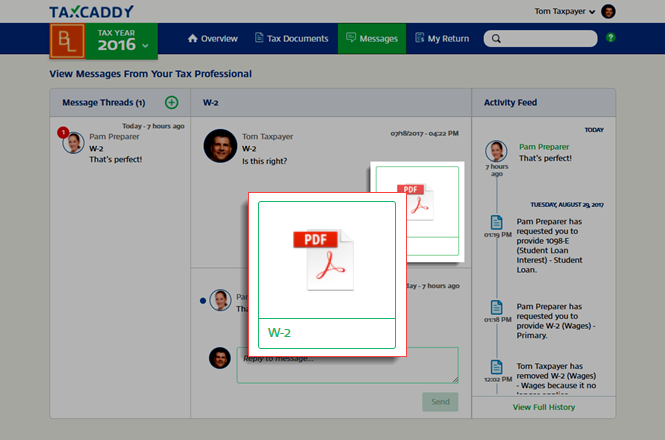Click the My Return form icon
The height and width of the screenshot is (440, 665).
pos(419,38)
